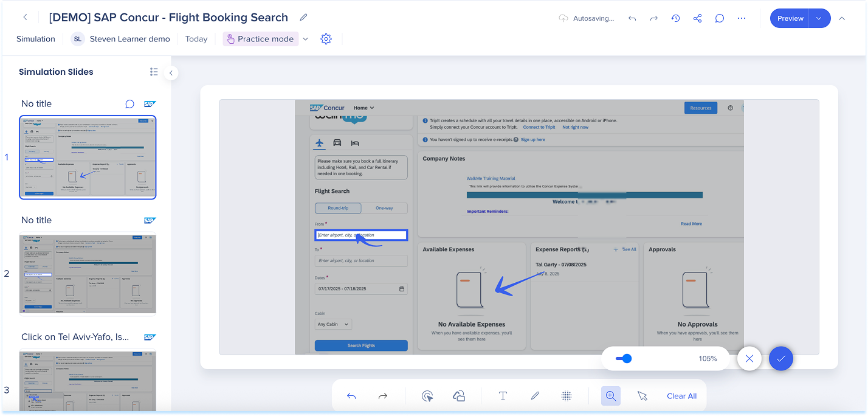Select the click hotspot cursor tool

coord(427,396)
